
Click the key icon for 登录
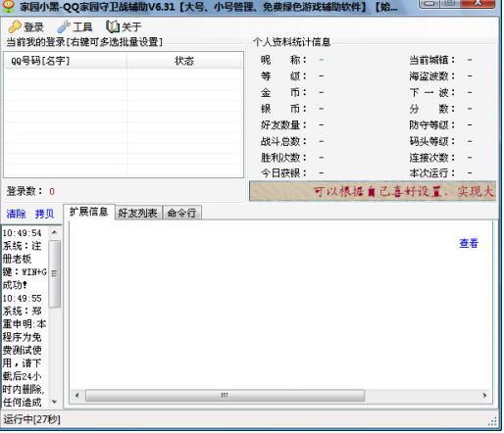(15, 26)
